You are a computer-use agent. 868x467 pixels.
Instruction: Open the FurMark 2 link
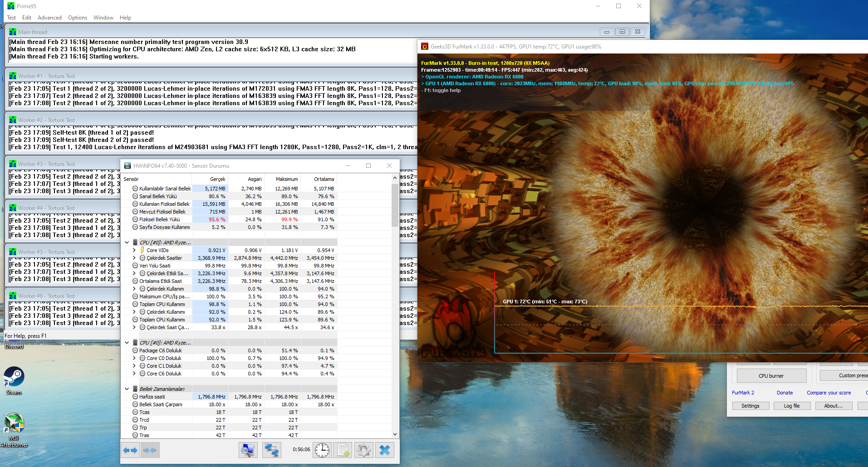[x=743, y=393]
